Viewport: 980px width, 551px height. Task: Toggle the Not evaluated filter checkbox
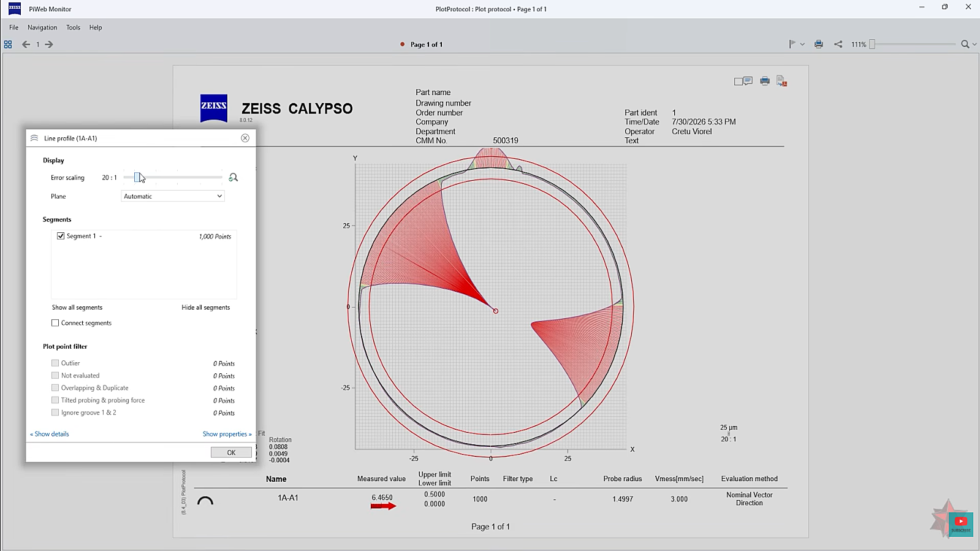(55, 375)
